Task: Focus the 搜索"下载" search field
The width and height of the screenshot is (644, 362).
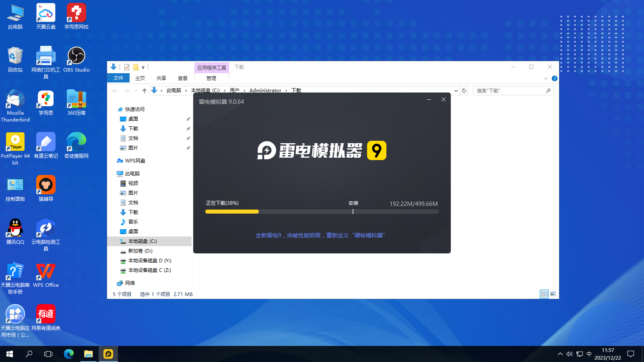Action: point(513,91)
